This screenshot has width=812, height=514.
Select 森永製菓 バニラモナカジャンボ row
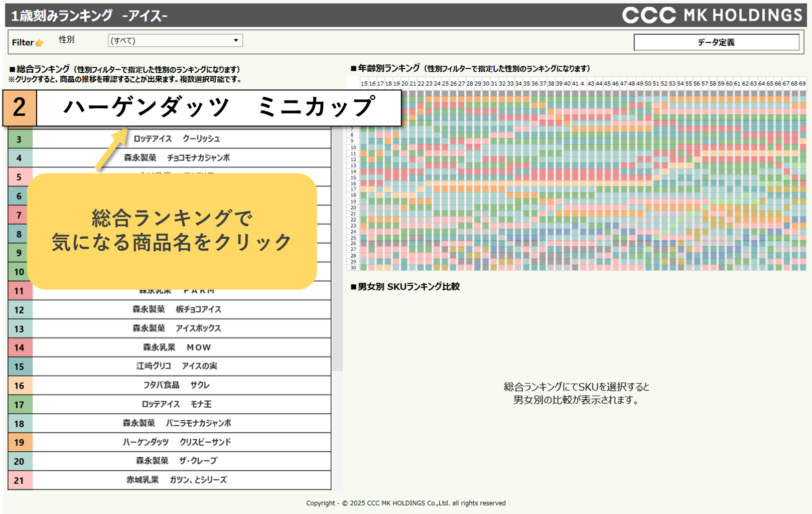coord(181,423)
